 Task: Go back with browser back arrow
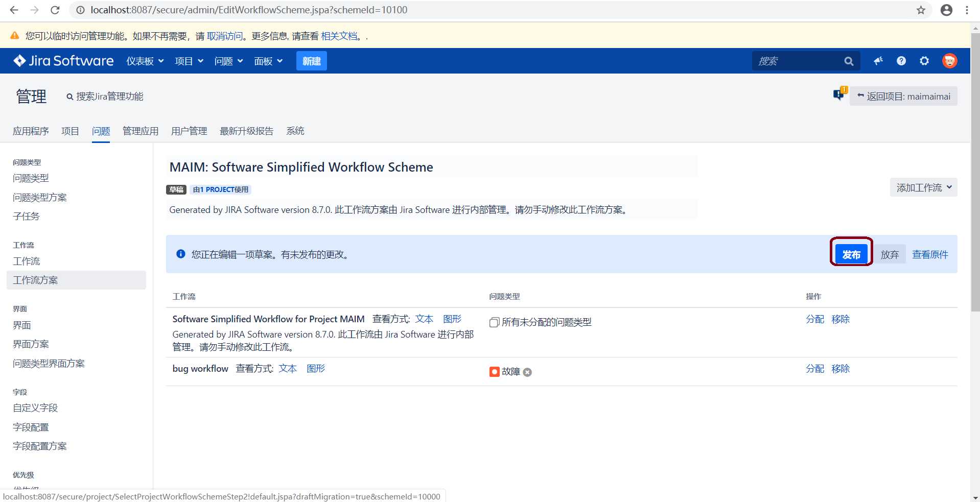click(14, 10)
